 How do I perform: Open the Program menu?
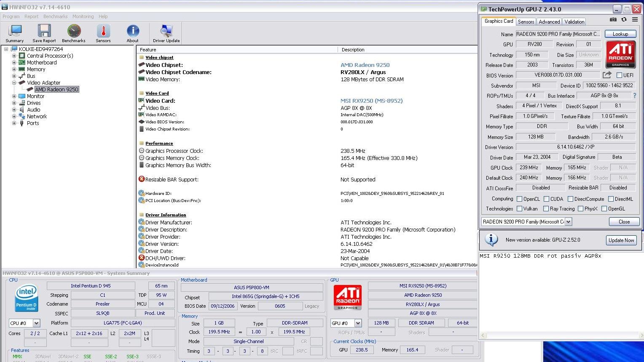tap(11, 16)
